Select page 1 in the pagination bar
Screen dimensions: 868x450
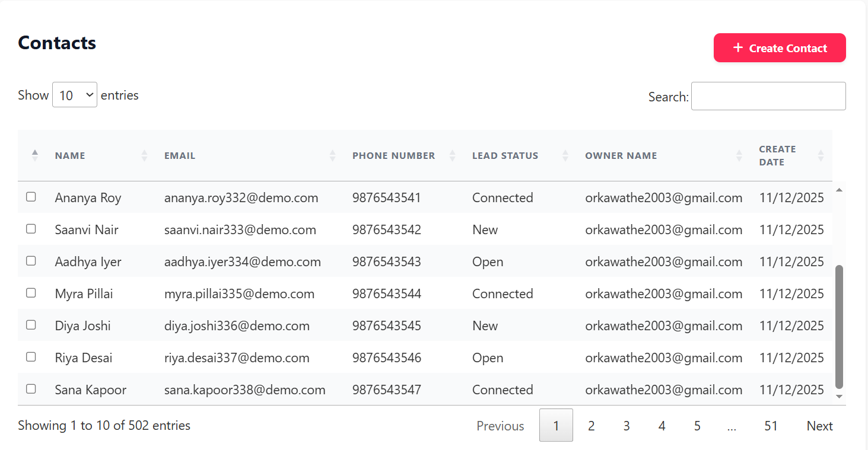coord(556,425)
